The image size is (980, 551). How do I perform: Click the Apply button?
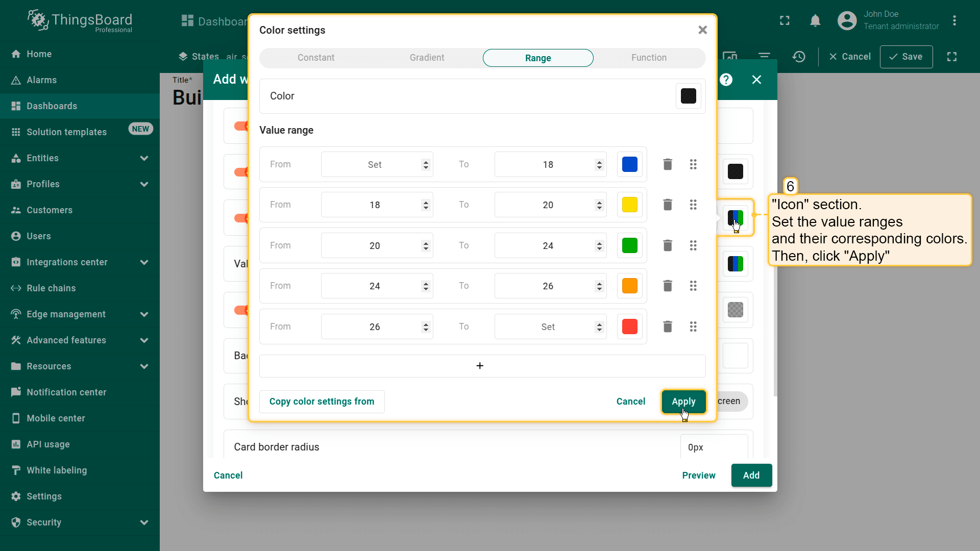pyautogui.click(x=683, y=402)
